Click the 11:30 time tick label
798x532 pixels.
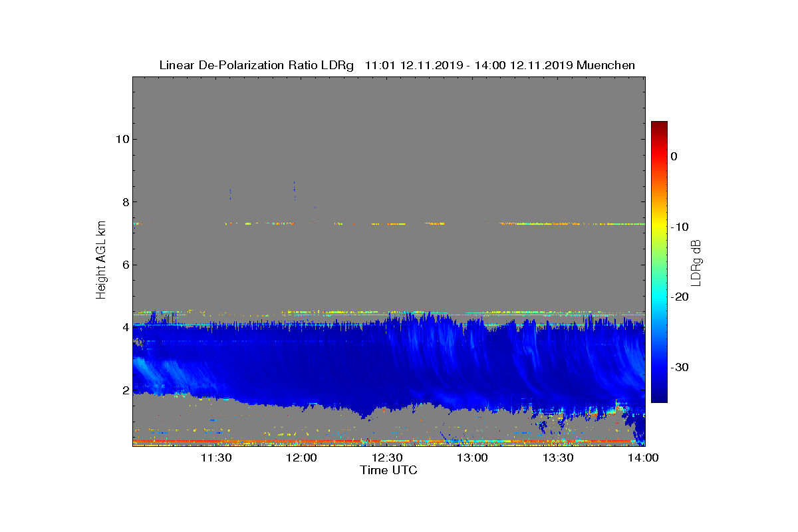pos(216,458)
